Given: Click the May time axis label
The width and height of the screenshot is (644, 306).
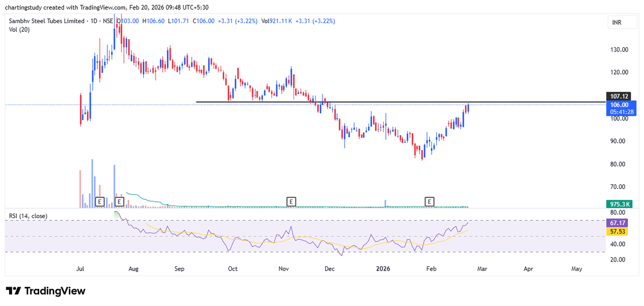Looking at the screenshot, I should point(577,268).
